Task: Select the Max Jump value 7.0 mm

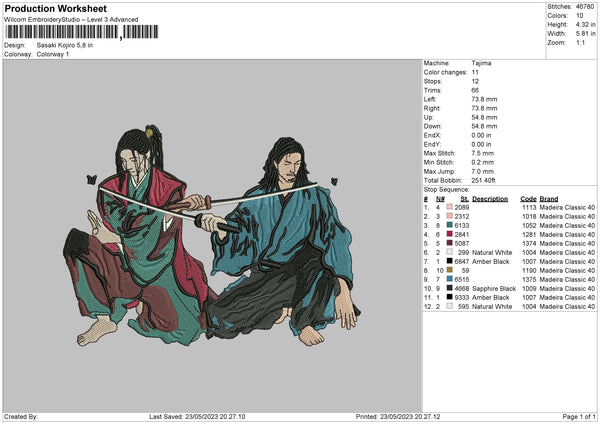Action: coord(483,171)
